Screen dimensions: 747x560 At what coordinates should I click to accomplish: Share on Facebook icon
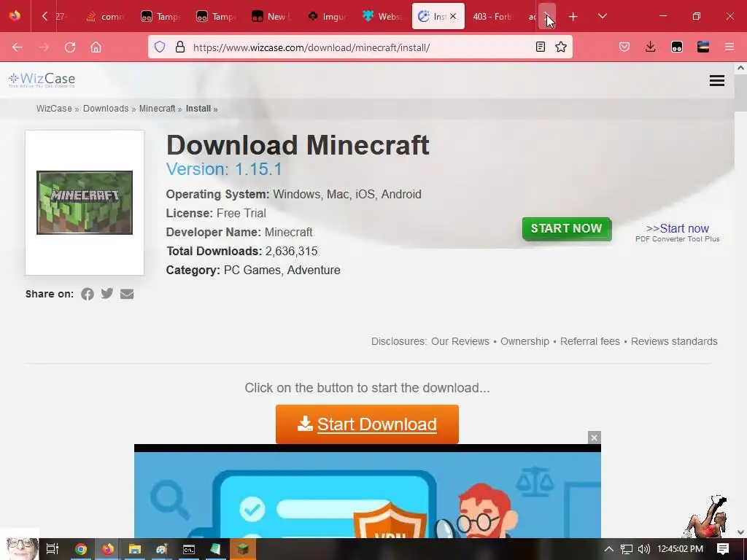pos(88,294)
